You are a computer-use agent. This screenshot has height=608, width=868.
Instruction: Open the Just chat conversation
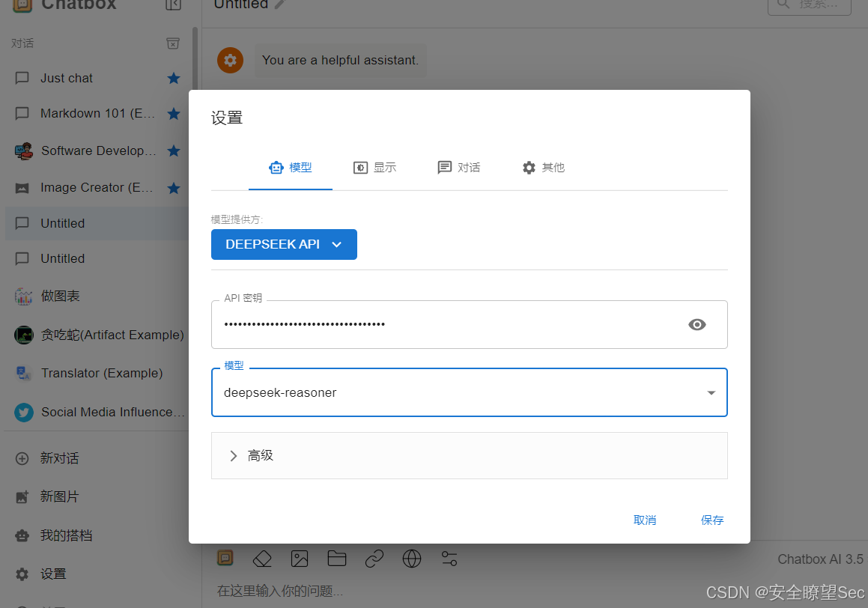pyautogui.click(x=97, y=78)
